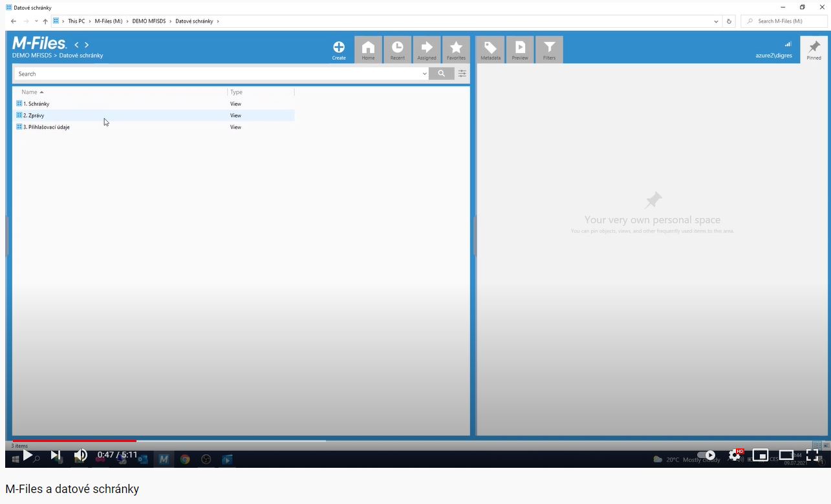Go to the Home tab
This screenshot has width=831, height=504.
pyautogui.click(x=368, y=50)
